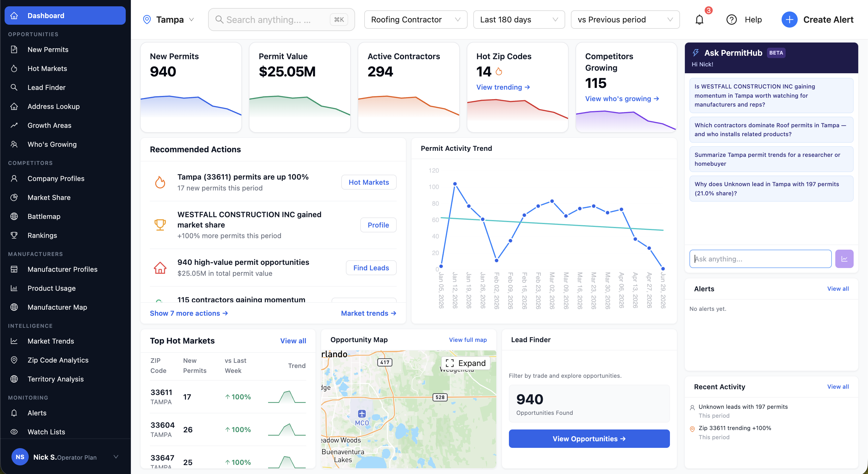
Task: Click the flame icon beside Hot Zip Codes
Action: pos(499,72)
